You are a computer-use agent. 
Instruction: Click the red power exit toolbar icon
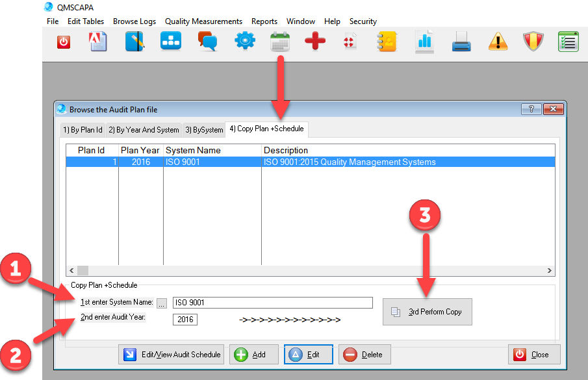(63, 42)
